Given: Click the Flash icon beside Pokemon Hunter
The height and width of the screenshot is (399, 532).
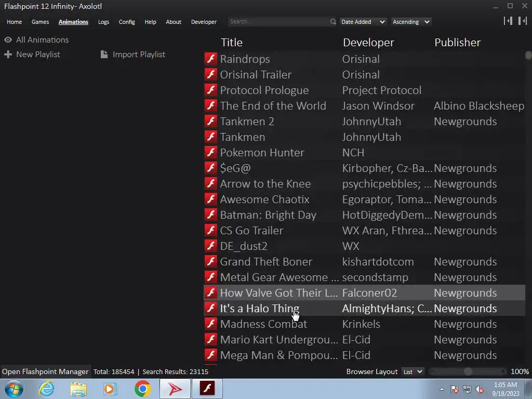Looking at the screenshot, I should point(211,153).
